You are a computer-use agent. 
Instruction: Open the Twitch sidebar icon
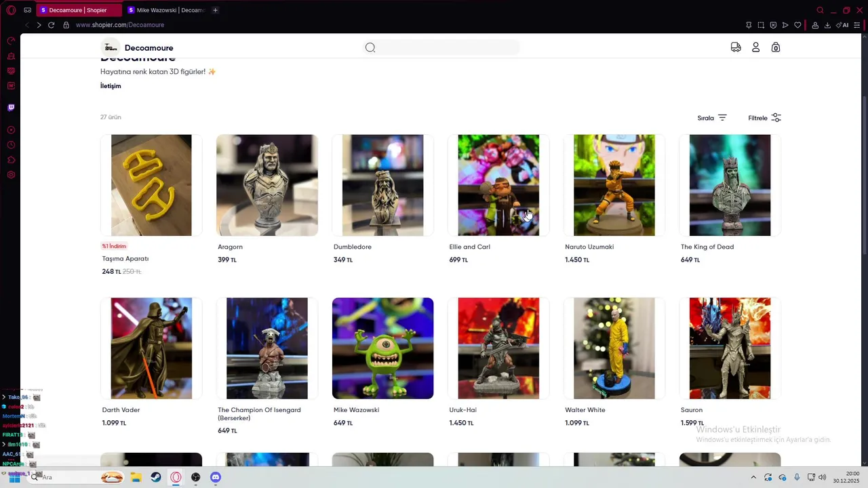click(11, 107)
